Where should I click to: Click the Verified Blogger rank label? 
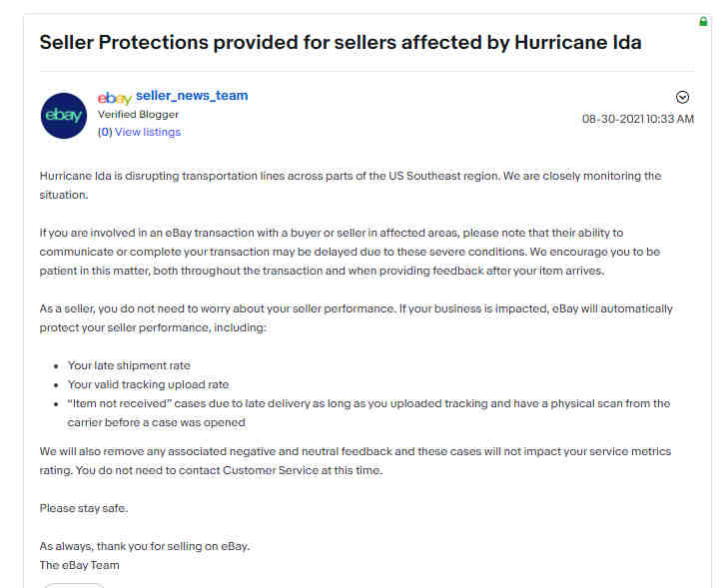click(x=138, y=114)
